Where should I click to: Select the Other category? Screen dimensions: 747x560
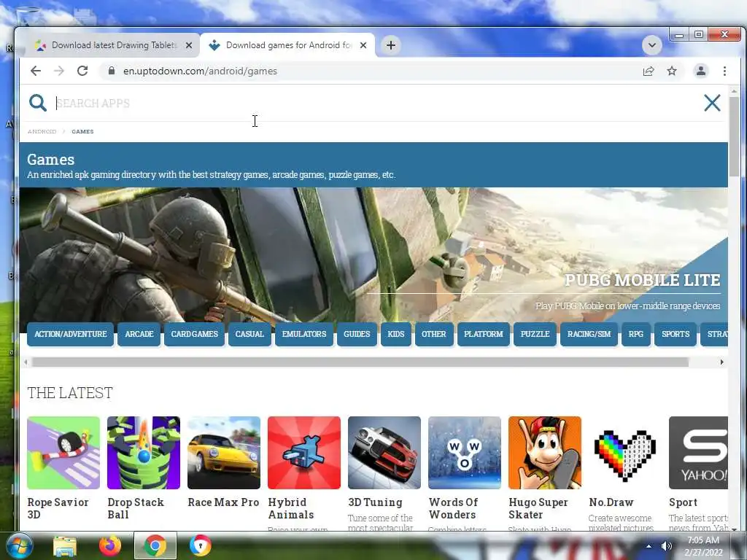click(434, 334)
